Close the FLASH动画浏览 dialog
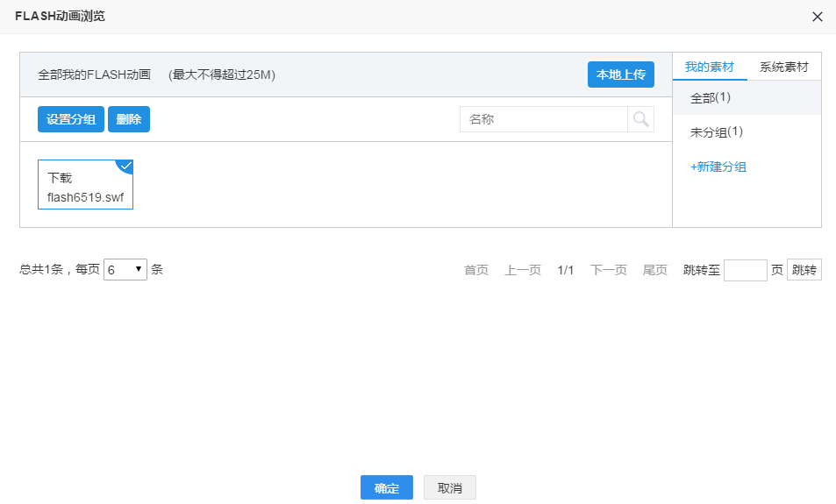The image size is (836, 504). coord(818,17)
